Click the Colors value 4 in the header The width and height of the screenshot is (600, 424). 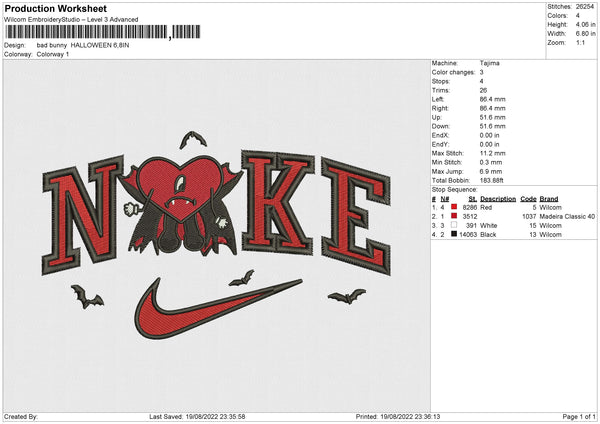[x=578, y=16]
